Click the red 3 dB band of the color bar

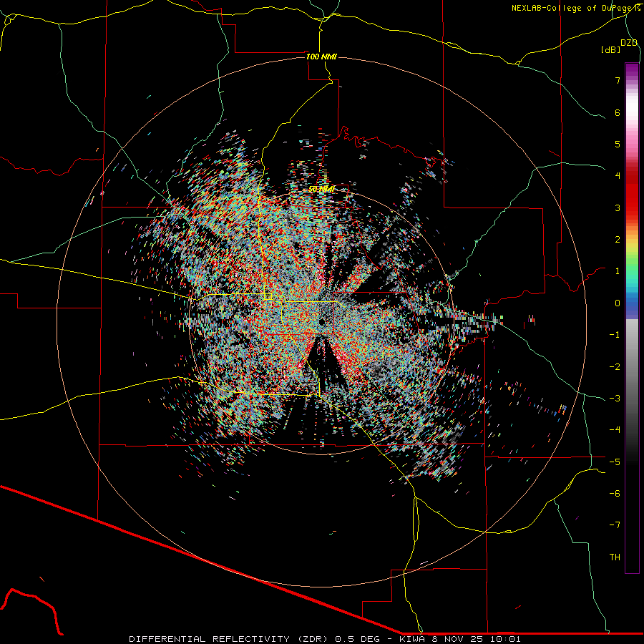coord(632,208)
